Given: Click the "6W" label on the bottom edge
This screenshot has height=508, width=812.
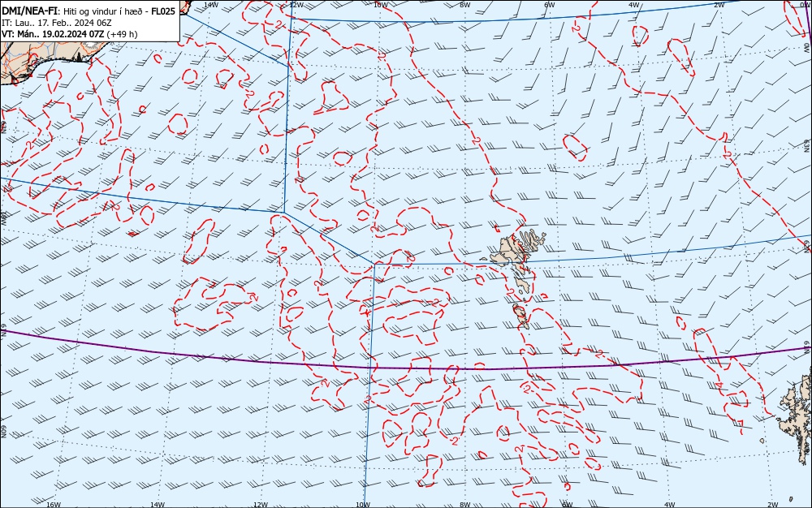Looking at the screenshot, I should tap(568, 505).
